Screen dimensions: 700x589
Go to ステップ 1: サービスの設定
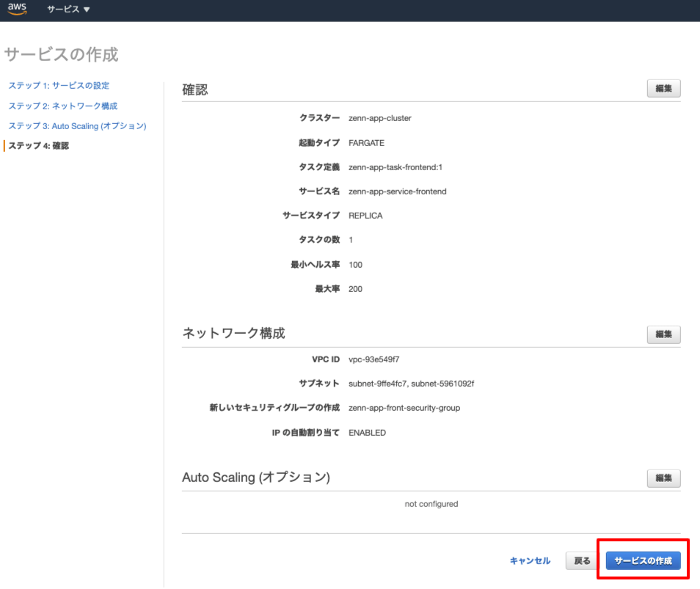click(x=59, y=86)
